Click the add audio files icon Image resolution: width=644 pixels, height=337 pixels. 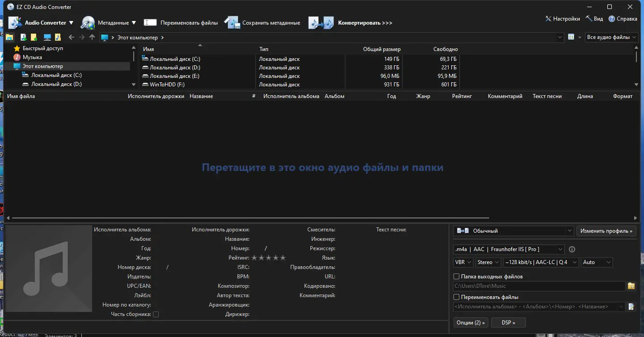pyautogui.click(x=23, y=37)
